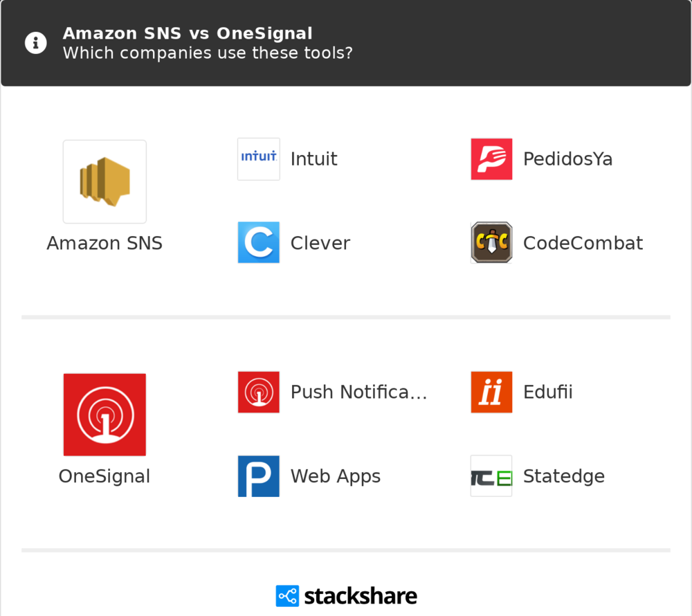Viewport: 692px width, 616px height.
Task: Select the CodeCombat sword icon
Action: (491, 242)
